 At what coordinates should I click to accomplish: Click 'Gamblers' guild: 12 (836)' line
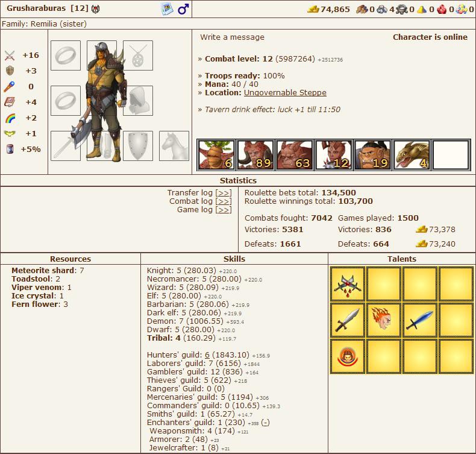195,372
